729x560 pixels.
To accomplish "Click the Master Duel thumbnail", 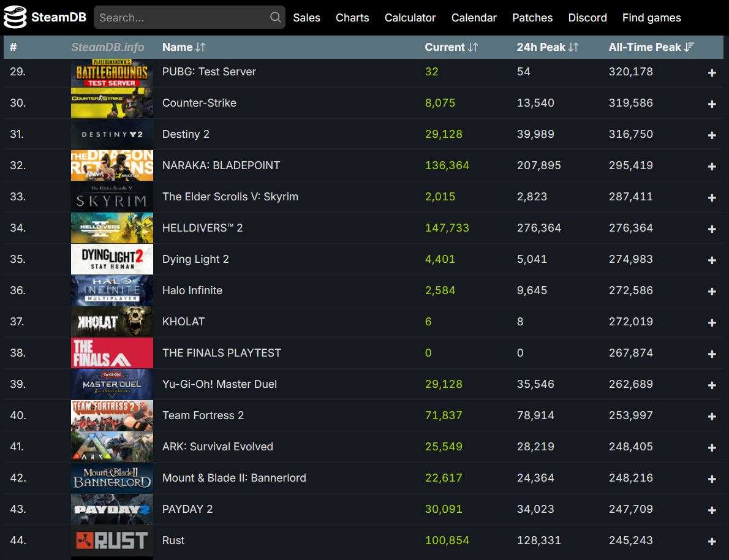I will click(112, 384).
